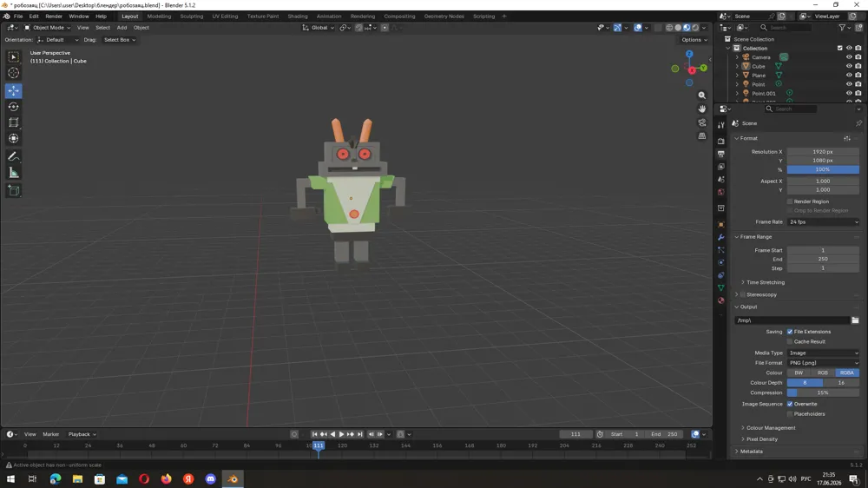Click the End frame 250 field in timeline
Viewport: 868px width, 488px height.
[x=665, y=434]
